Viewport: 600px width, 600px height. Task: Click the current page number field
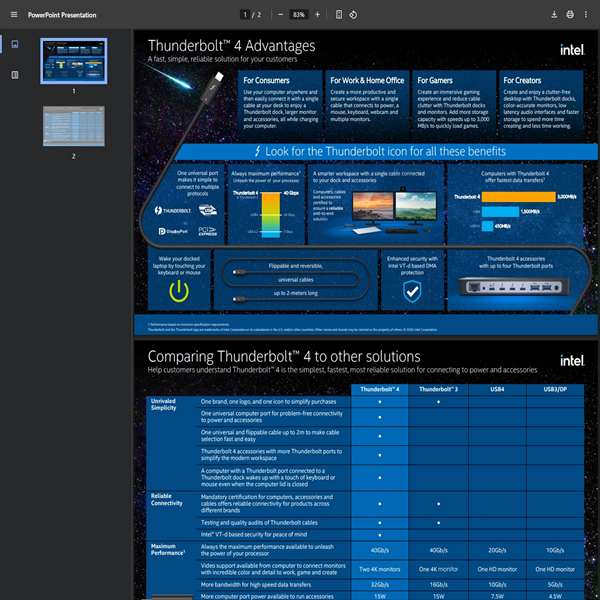[245, 15]
